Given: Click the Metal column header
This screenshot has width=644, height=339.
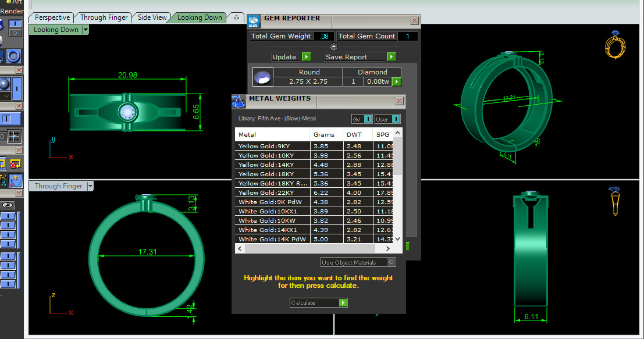Looking at the screenshot, I should [x=272, y=134].
